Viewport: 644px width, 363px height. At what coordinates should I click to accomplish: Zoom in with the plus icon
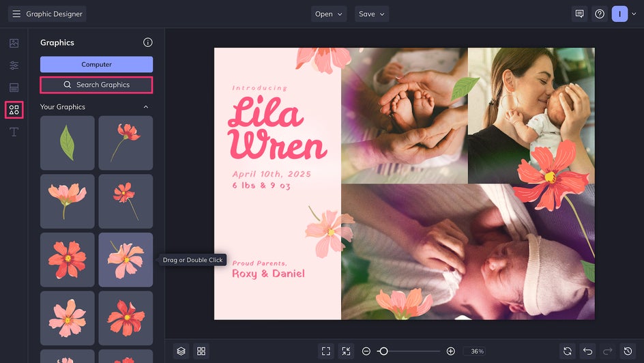coord(450,351)
